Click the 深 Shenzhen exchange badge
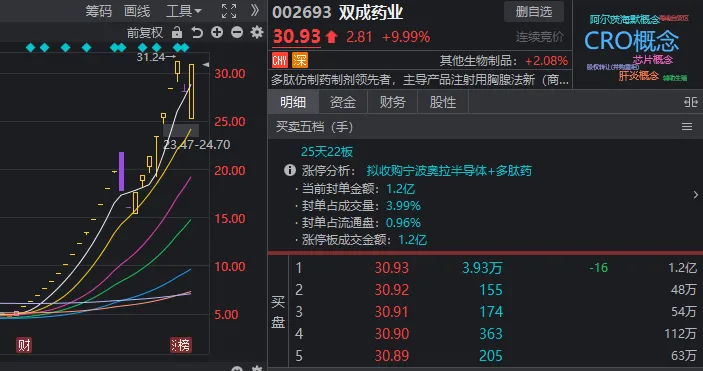 (300, 60)
